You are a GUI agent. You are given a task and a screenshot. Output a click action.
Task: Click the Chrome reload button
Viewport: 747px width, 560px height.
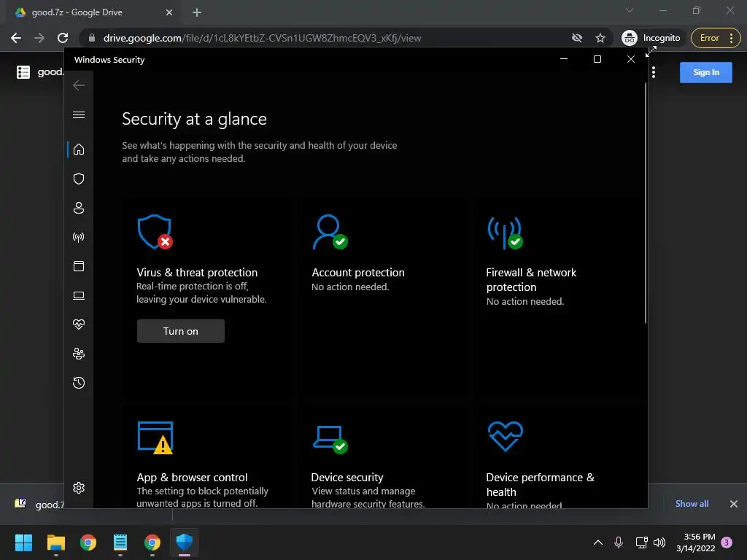pyautogui.click(x=63, y=38)
